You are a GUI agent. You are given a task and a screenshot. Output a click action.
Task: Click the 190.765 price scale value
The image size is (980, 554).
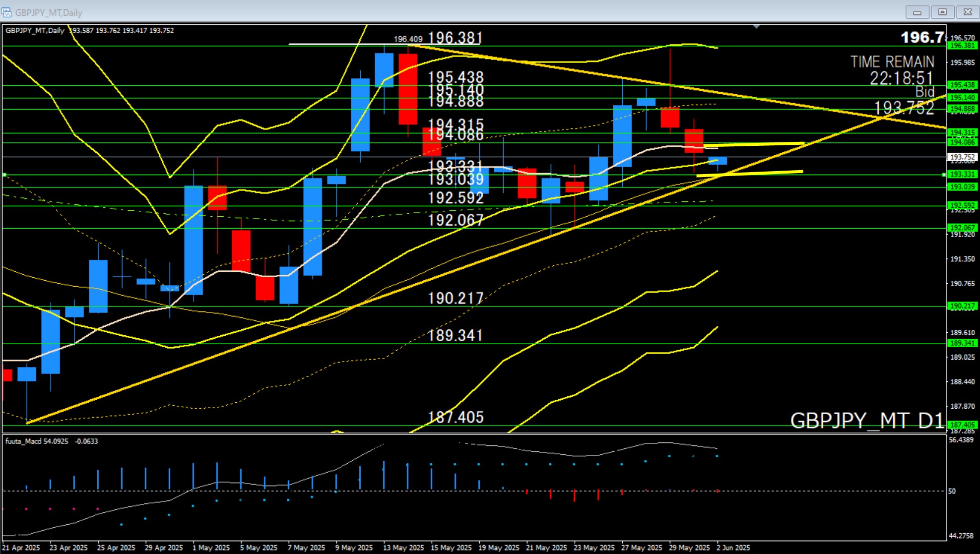click(x=962, y=283)
